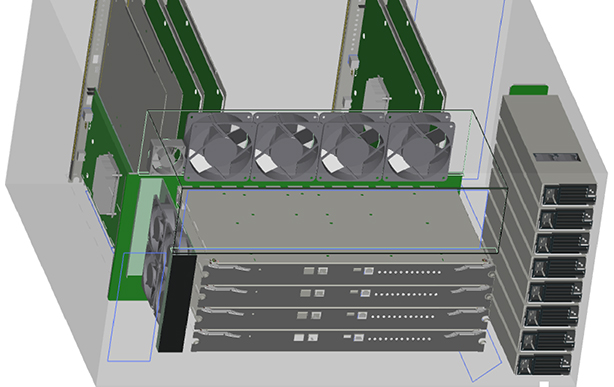Pick the second large fan from the left
614x387 pixels.
coord(285,149)
